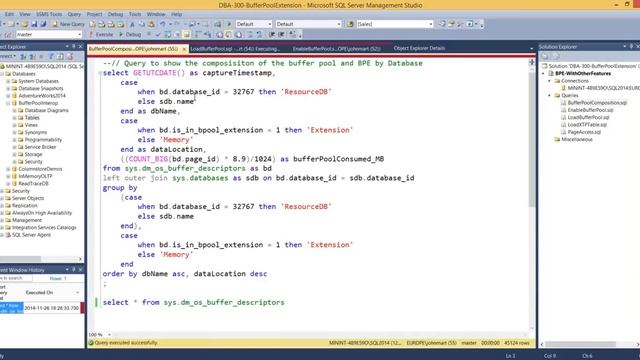Image resolution: width=640 pixels, height=360 pixels.
Task: Click the New Query toolbar button
Action: click(x=68, y=24)
